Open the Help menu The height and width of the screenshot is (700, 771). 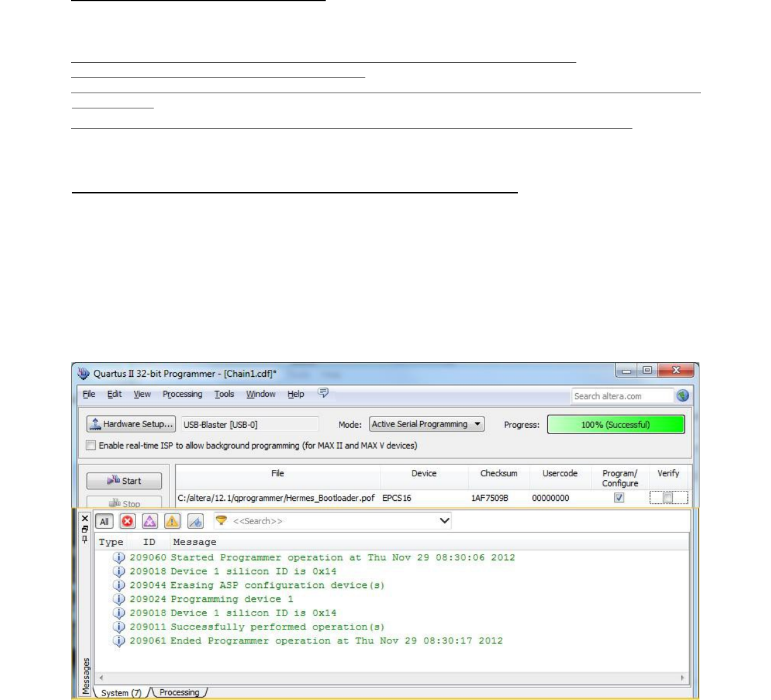(x=296, y=394)
